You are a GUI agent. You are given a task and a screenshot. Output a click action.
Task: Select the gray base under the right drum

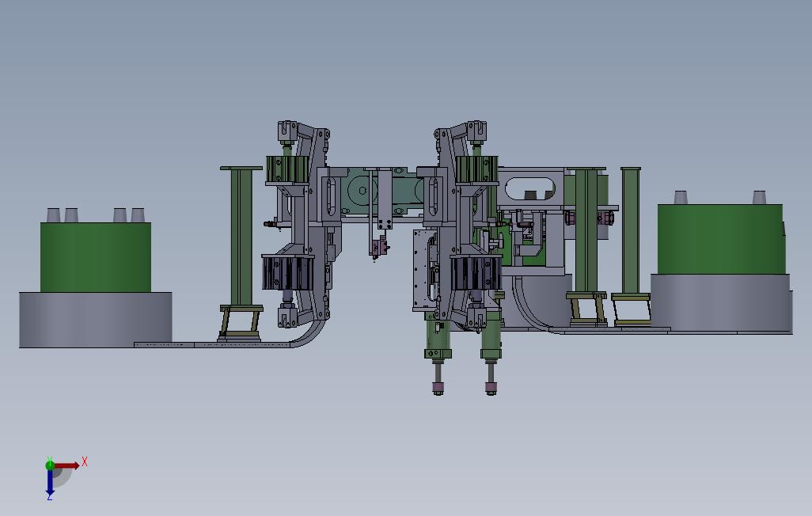[721, 303]
